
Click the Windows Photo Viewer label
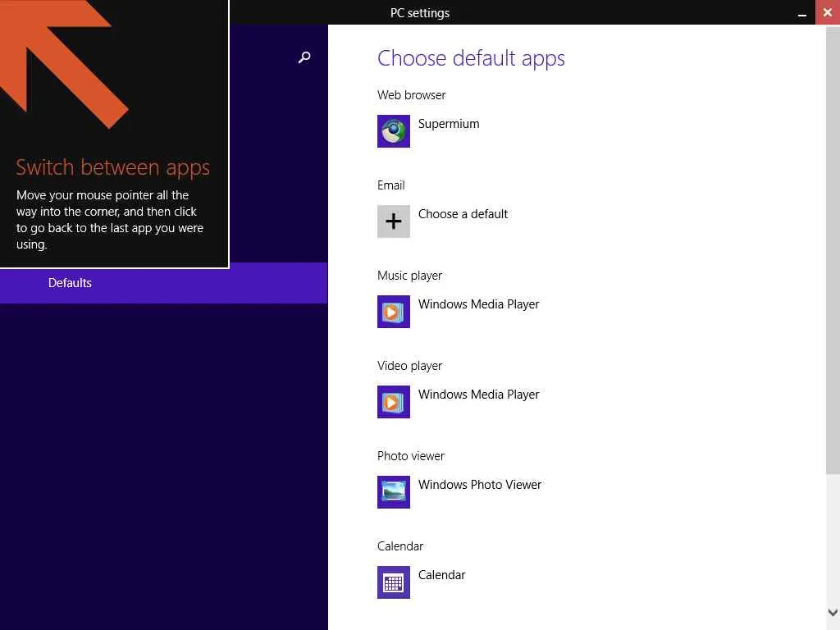tap(479, 484)
